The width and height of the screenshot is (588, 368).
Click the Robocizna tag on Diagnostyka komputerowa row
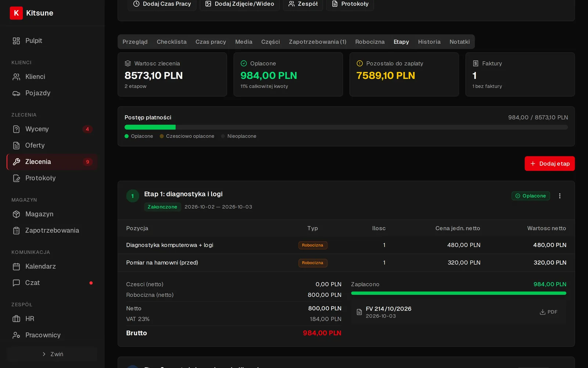(312, 245)
